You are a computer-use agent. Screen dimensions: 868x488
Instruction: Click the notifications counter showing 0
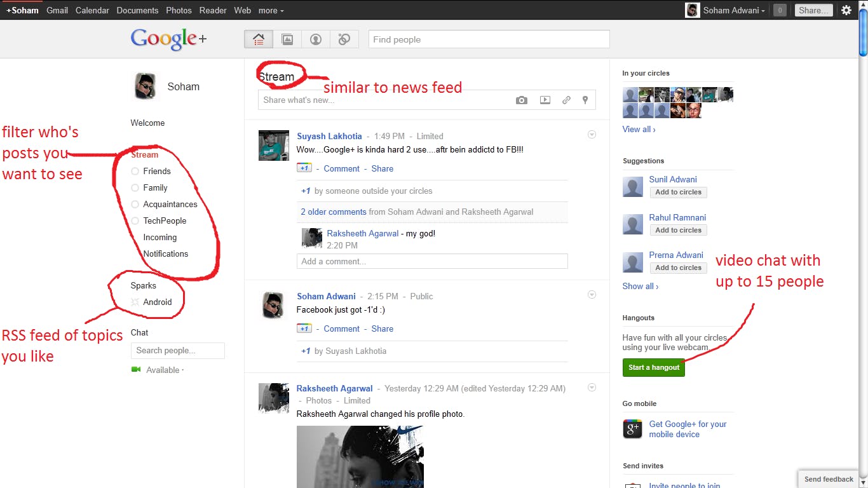pos(780,10)
